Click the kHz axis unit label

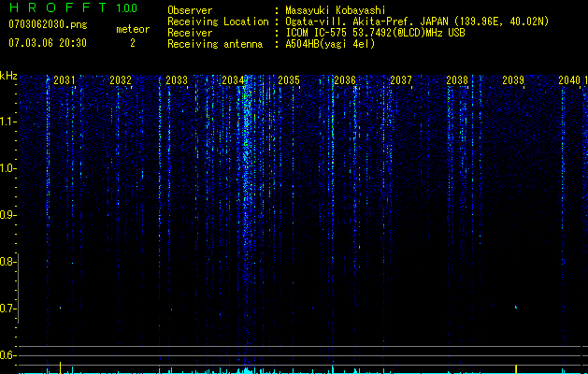point(8,76)
